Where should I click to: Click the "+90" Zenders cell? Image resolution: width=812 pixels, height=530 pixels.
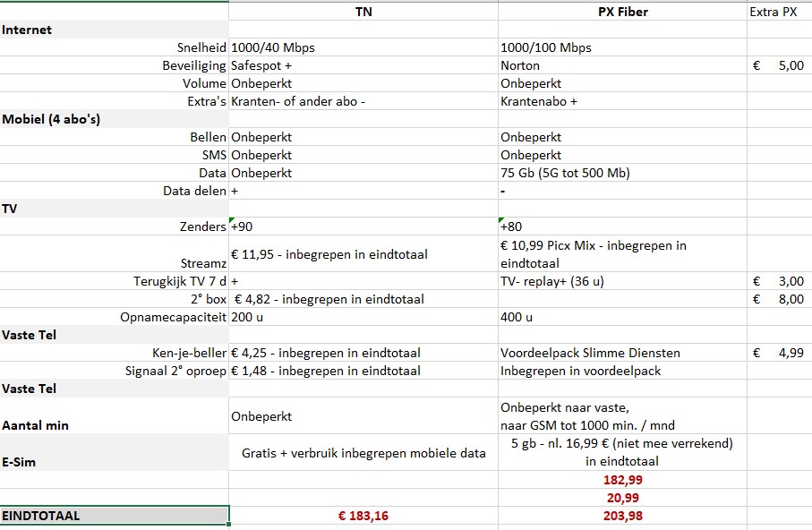(x=363, y=227)
